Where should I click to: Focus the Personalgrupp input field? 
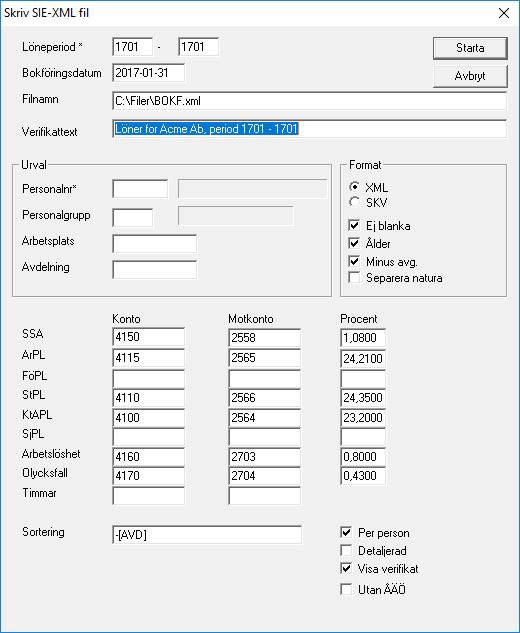click(x=132, y=218)
